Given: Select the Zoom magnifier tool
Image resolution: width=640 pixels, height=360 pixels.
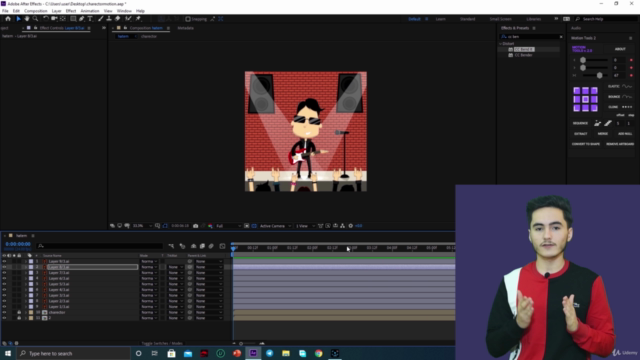Looking at the screenshot, I should 35,19.
